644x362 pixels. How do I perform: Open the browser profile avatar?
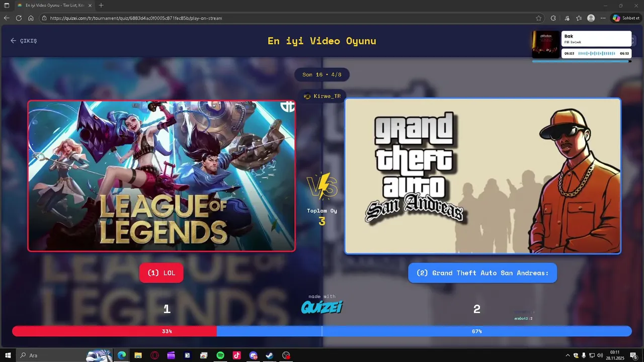591,18
